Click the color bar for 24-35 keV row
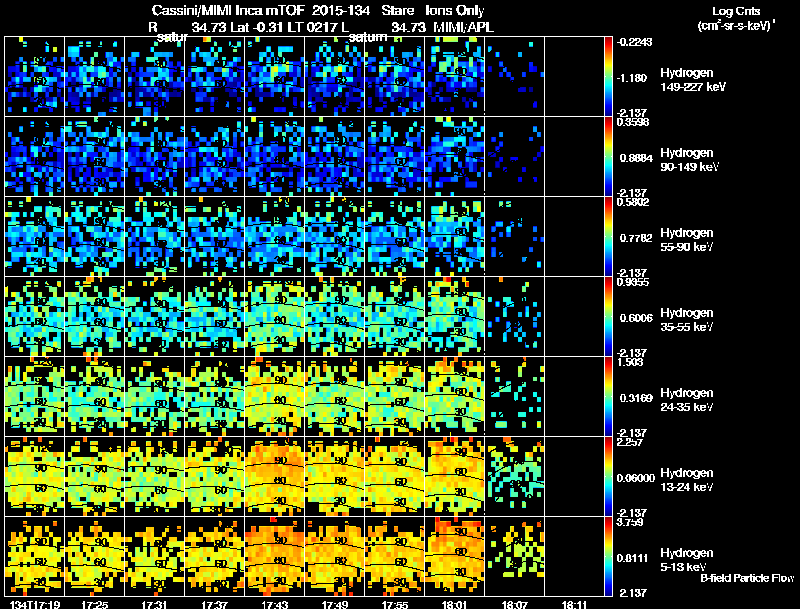This screenshot has width=800, height=609. pos(608,396)
